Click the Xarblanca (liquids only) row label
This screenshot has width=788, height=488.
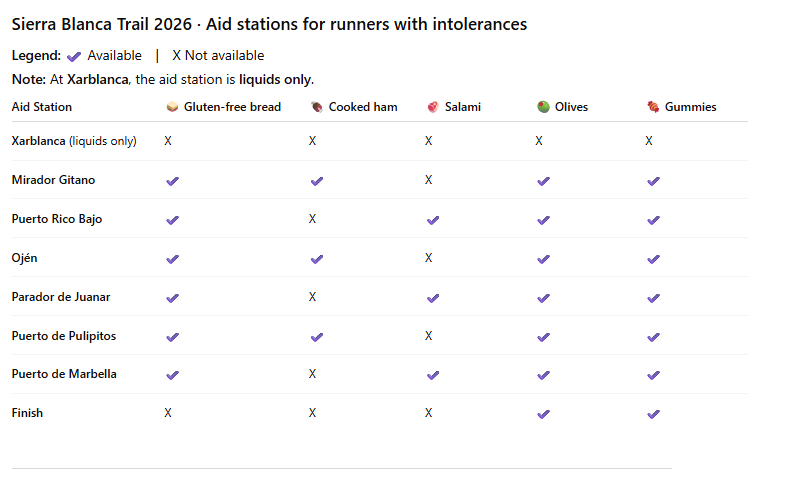click(74, 142)
